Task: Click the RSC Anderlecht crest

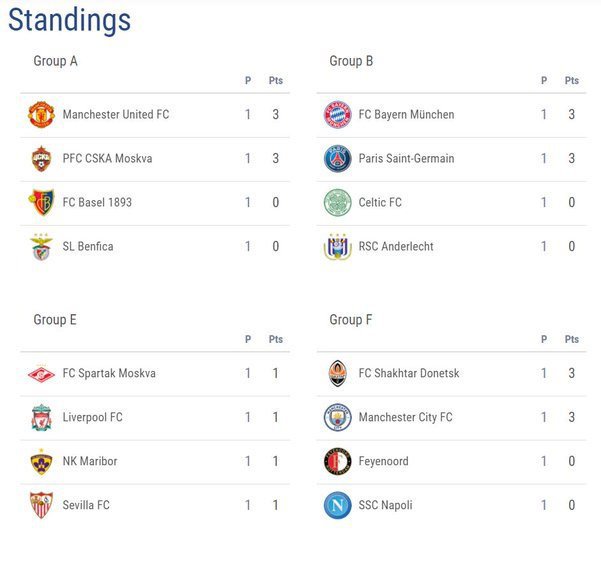Action: [x=337, y=247]
